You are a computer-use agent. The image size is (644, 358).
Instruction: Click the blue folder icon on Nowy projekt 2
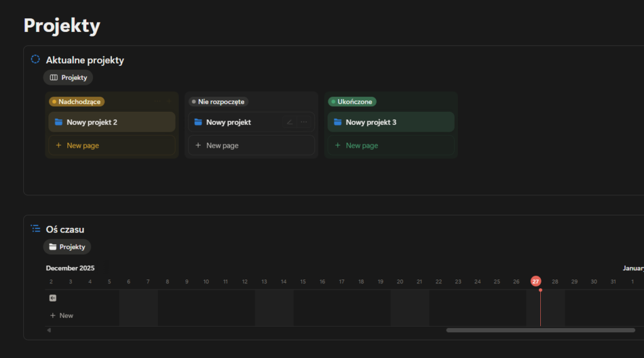(58, 122)
